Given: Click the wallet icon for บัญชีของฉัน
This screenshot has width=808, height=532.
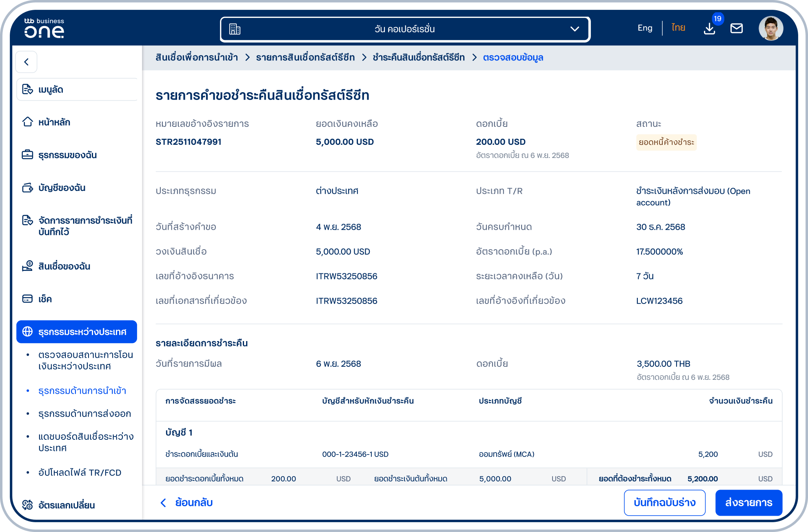Looking at the screenshot, I should 27,188.
